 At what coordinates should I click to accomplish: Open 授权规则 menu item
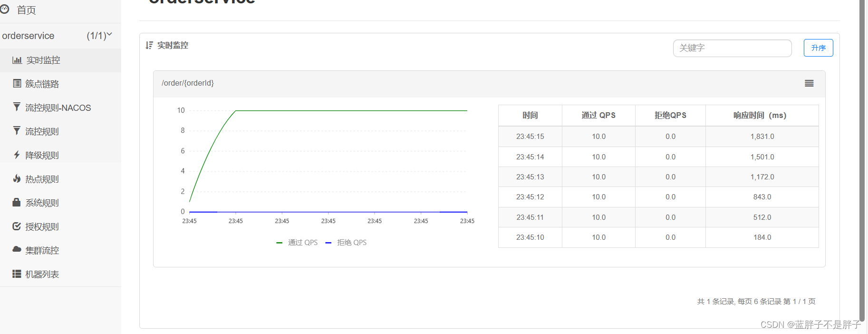click(42, 226)
